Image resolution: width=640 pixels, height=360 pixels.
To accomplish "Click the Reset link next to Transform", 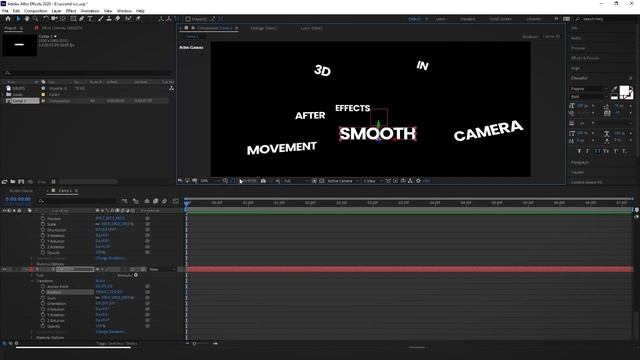I will [x=100, y=281].
